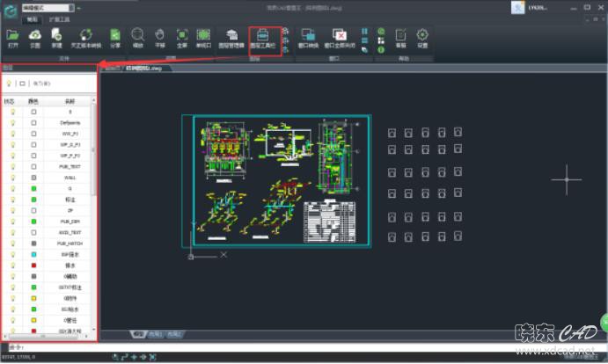
Task: Select the 平移 (Pan) hand tool
Action: pos(159,37)
